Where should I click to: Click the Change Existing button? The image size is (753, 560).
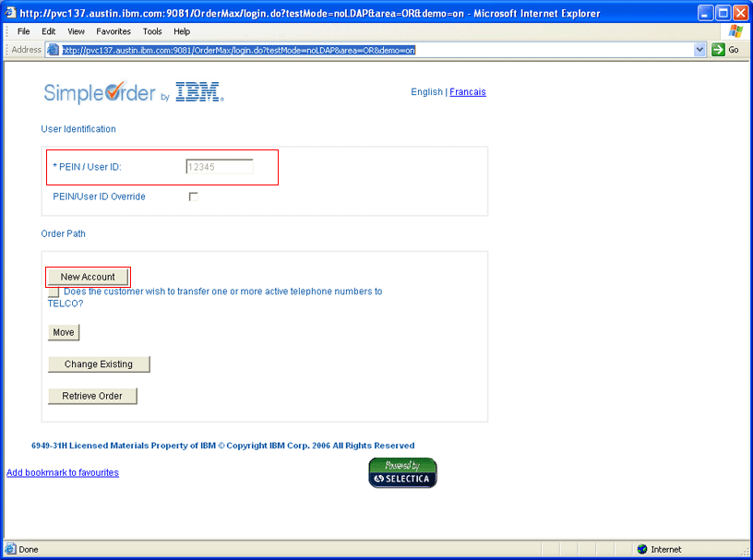(x=99, y=364)
